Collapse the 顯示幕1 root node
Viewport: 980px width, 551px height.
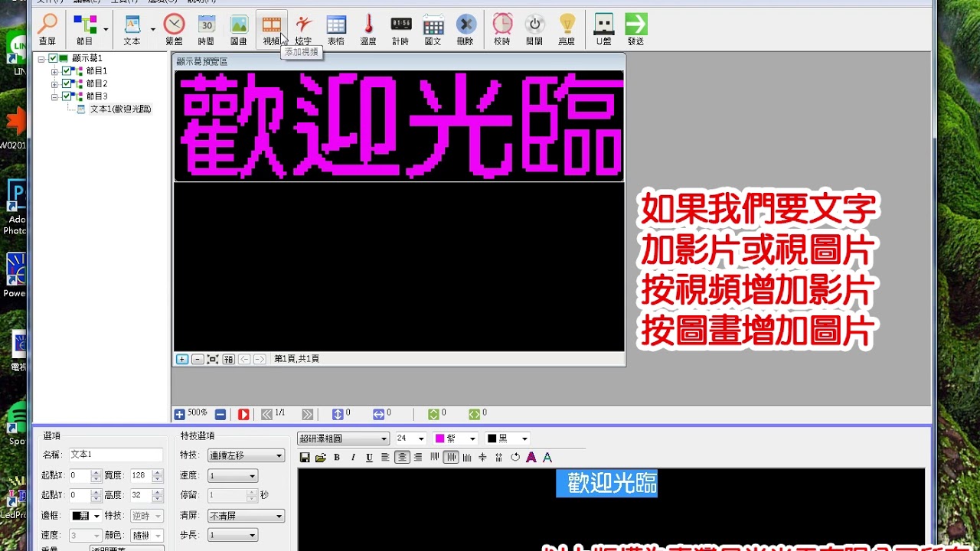coord(41,59)
